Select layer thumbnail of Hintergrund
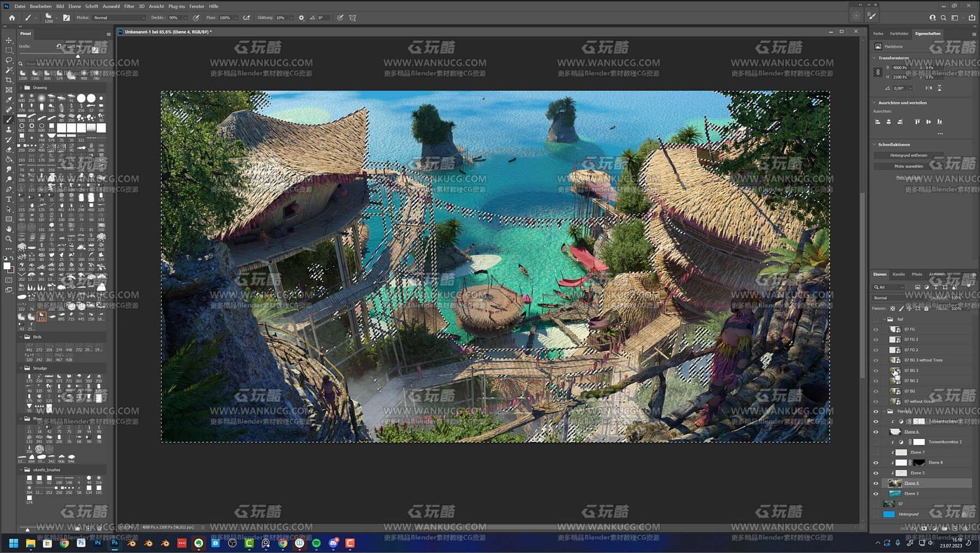 pyautogui.click(x=889, y=514)
